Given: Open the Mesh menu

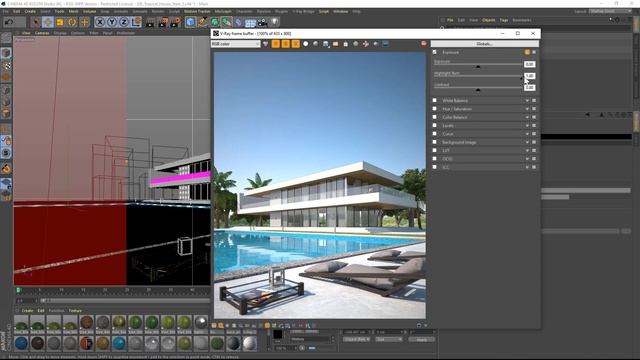Looking at the screenshot, I should [73, 11].
